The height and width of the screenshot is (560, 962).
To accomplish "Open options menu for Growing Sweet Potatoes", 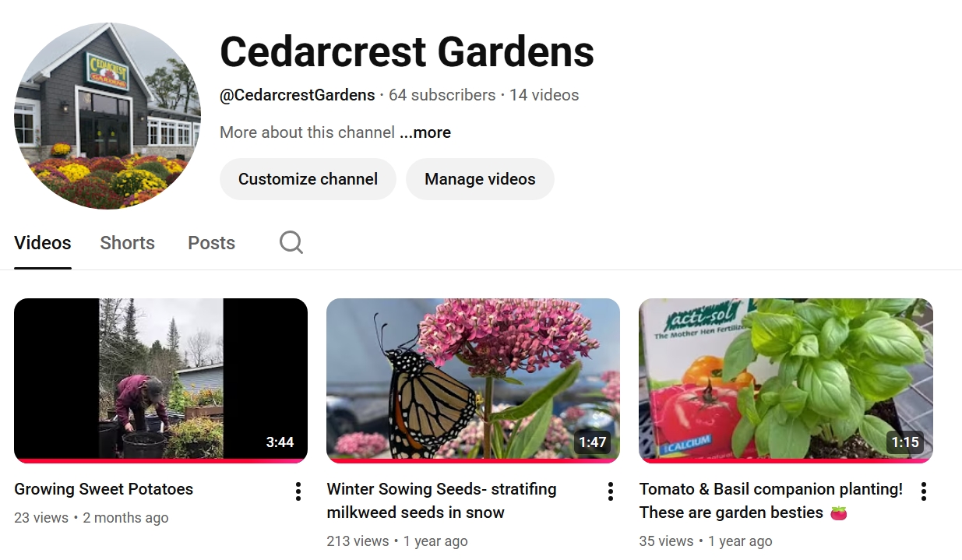I will pyautogui.click(x=298, y=491).
